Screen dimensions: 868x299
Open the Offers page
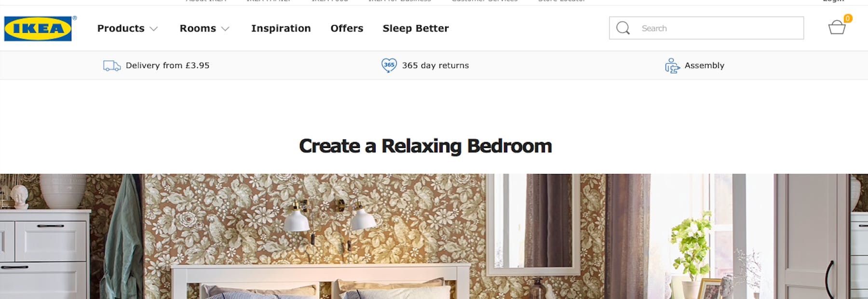pyautogui.click(x=347, y=28)
